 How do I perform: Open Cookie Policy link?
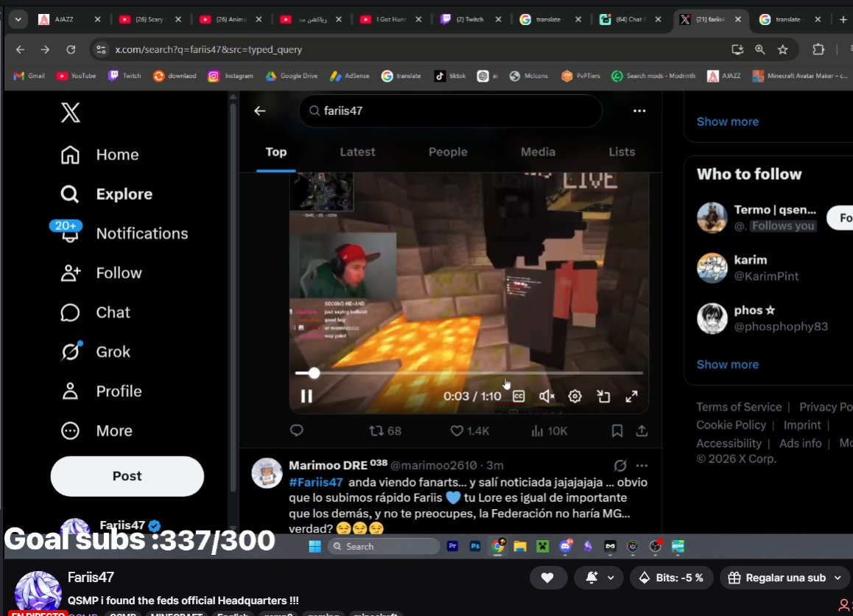pos(731,425)
